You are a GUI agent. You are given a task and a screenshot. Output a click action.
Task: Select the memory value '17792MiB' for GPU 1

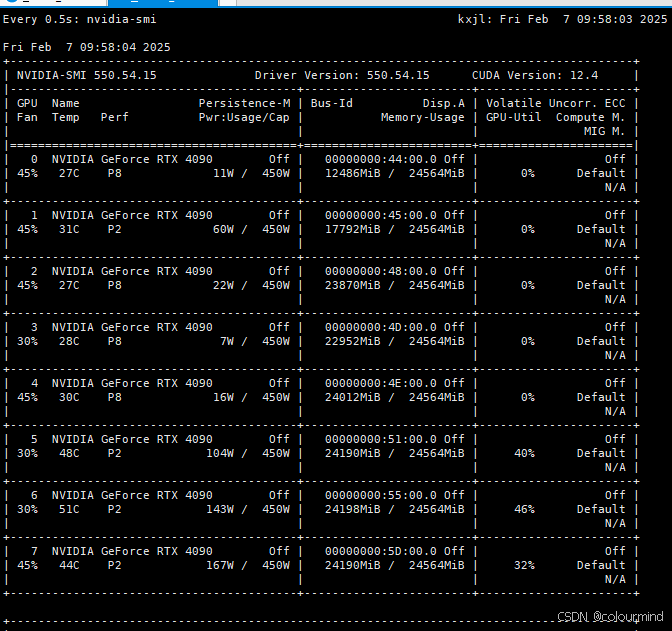click(x=353, y=229)
